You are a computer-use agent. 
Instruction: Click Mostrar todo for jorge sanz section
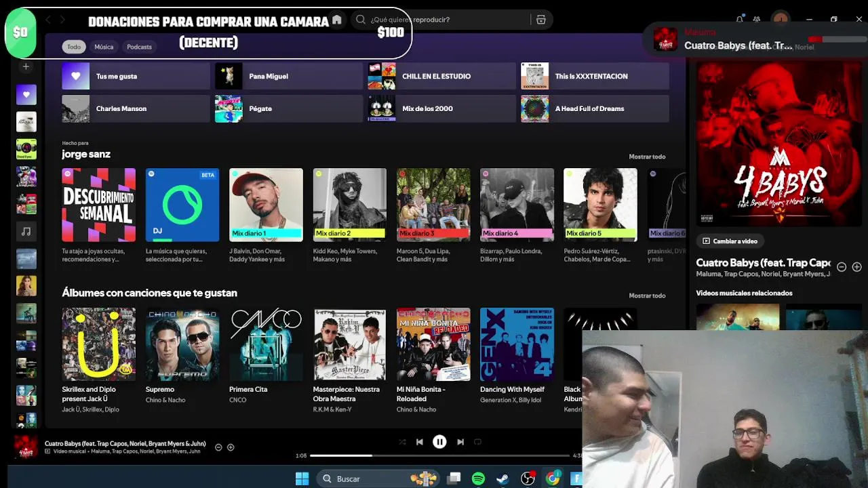pos(647,157)
